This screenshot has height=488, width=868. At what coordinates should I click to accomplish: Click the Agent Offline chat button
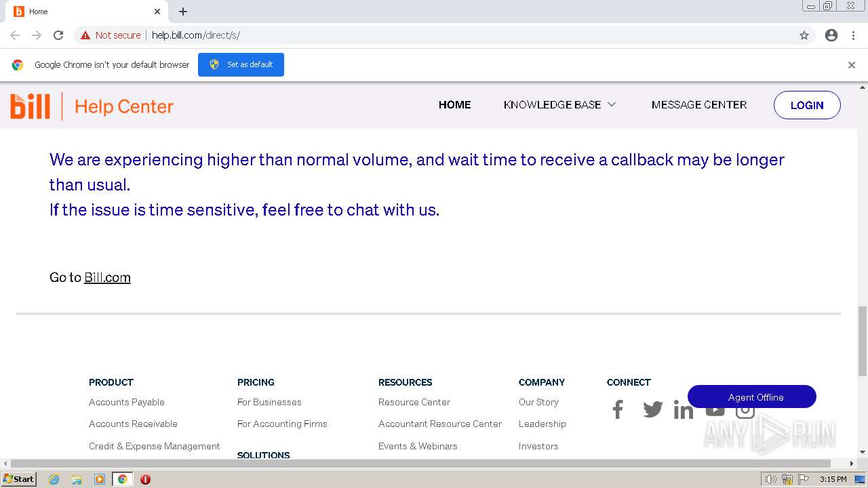click(x=752, y=397)
